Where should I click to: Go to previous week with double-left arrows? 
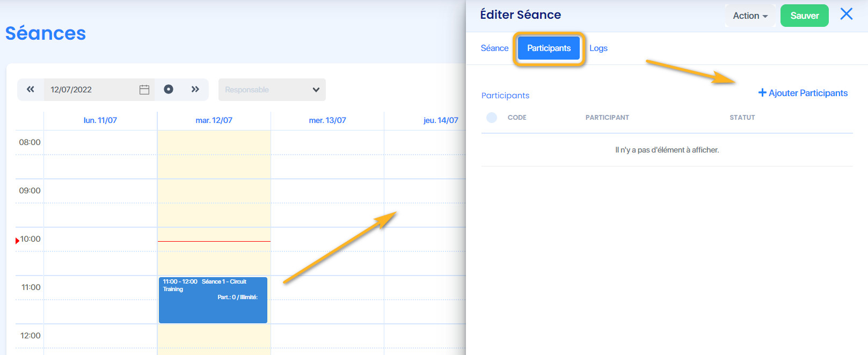[31, 89]
